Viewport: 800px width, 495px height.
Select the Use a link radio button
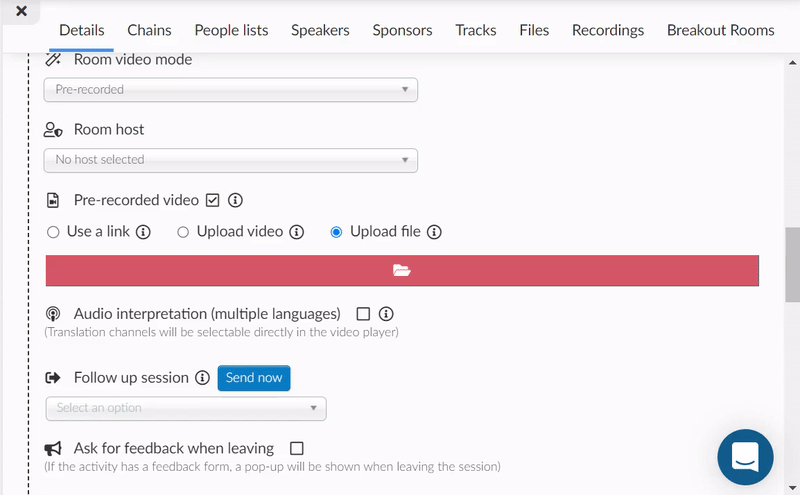point(53,232)
